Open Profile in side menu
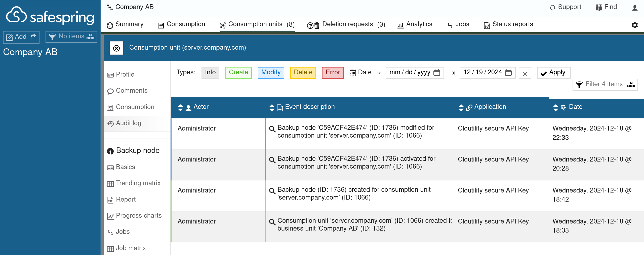644x255 pixels. tap(121, 75)
